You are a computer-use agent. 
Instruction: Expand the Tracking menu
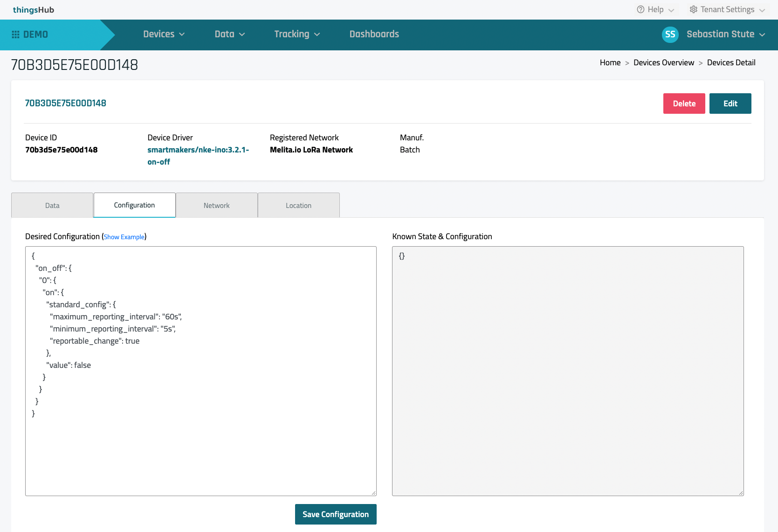(x=297, y=35)
